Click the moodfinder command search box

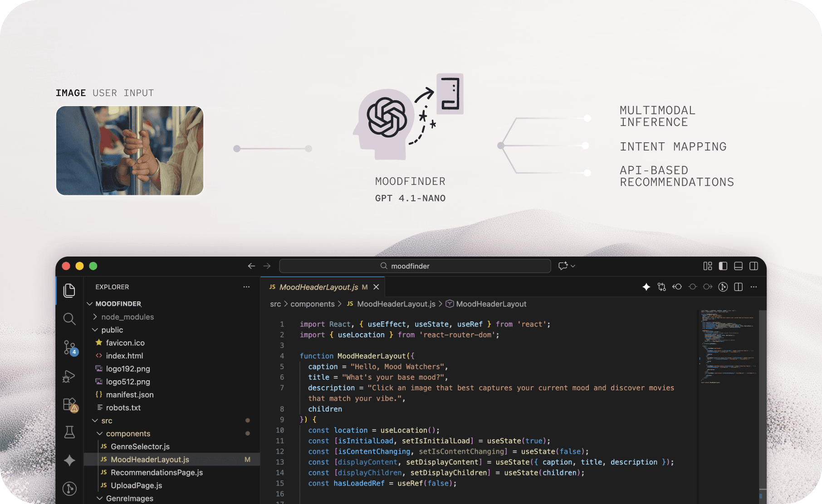coord(415,266)
